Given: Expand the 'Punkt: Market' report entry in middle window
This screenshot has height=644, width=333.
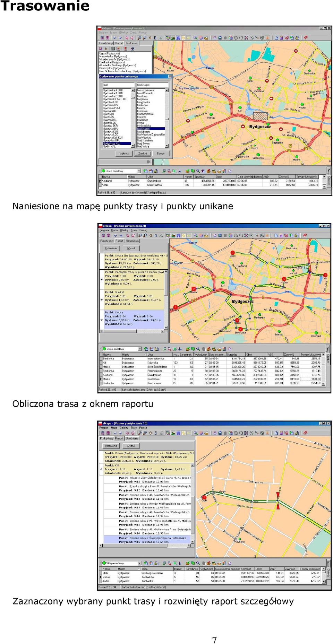Looking at the screenshot, I should click(102, 300).
